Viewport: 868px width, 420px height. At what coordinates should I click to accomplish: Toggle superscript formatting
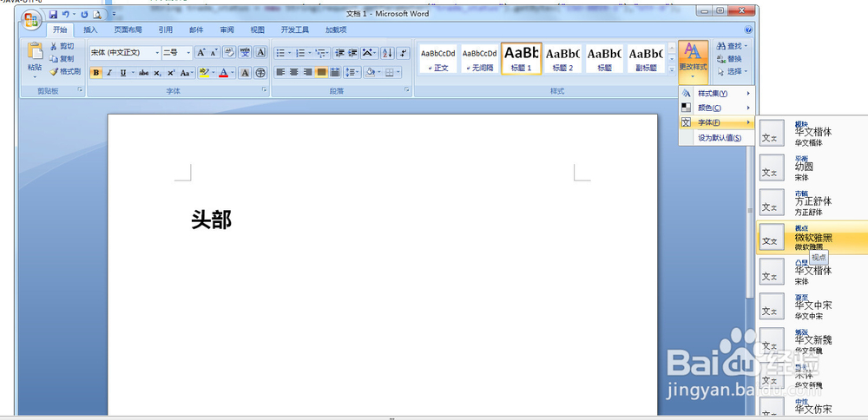tap(171, 73)
